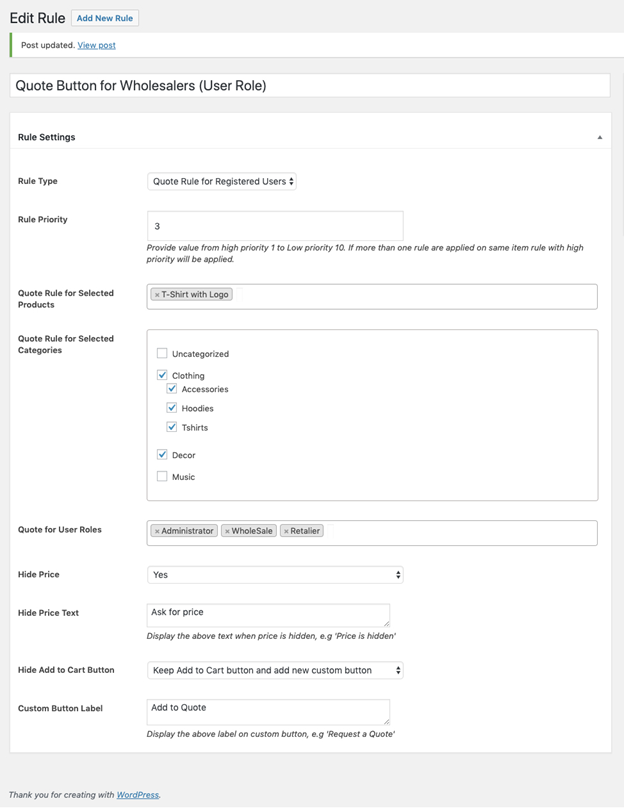Remove the Retailer role tag
This screenshot has width=624, height=808.
point(286,531)
